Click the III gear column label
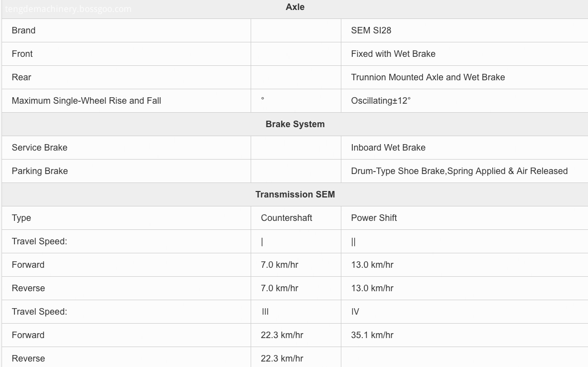The height and width of the screenshot is (367, 588). click(x=265, y=312)
